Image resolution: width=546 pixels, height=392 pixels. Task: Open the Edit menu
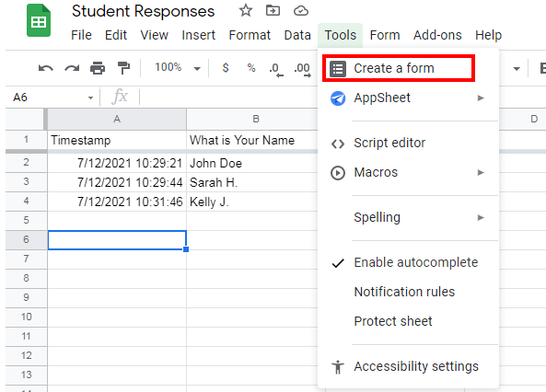tap(116, 35)
